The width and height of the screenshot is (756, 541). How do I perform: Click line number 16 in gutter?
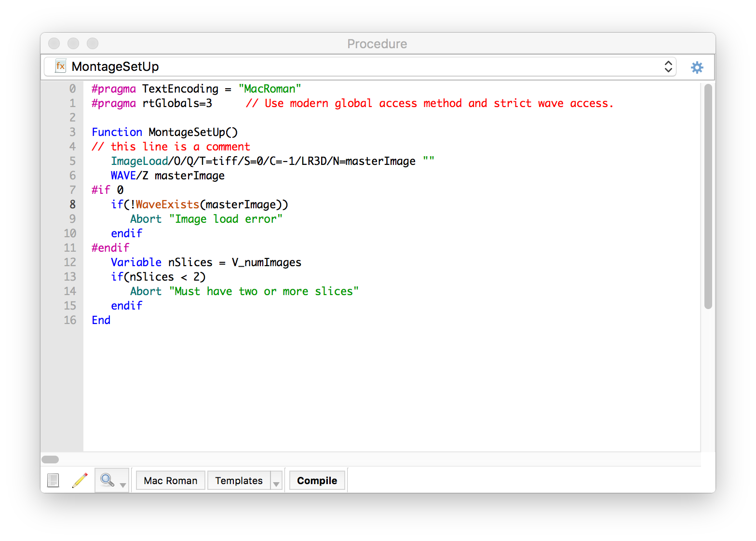[70, 320]
